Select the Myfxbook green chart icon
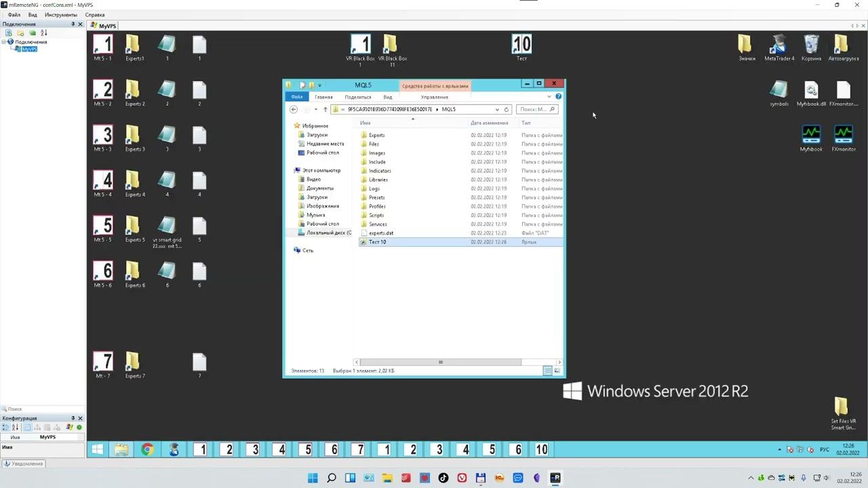The width and height of the screenshot is (868, 488). coord(811,138)
